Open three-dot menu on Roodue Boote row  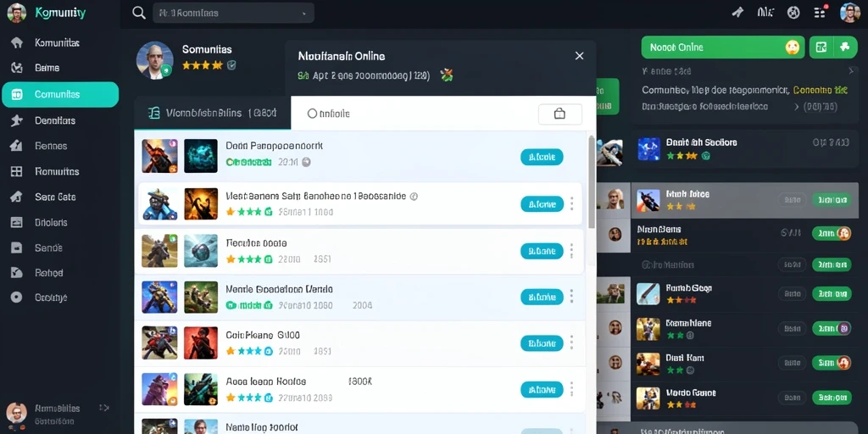tap(572, 251)
